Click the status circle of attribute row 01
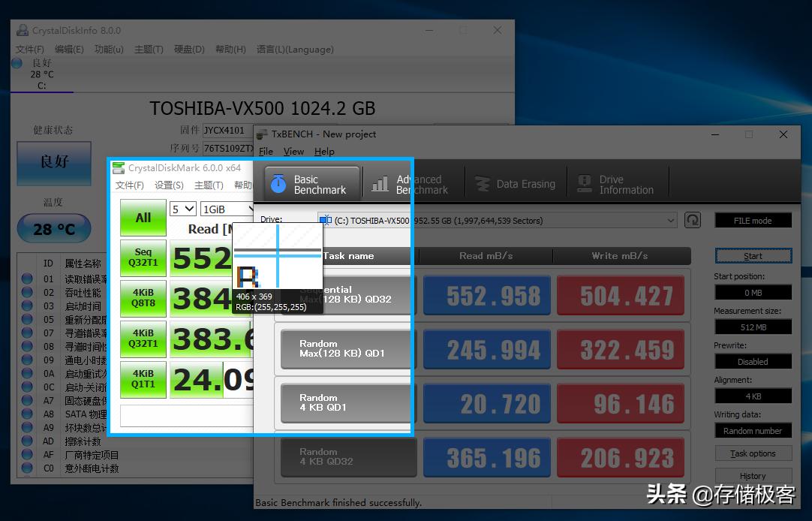Viewport: 812px width, 521px height. pos(27,279)
